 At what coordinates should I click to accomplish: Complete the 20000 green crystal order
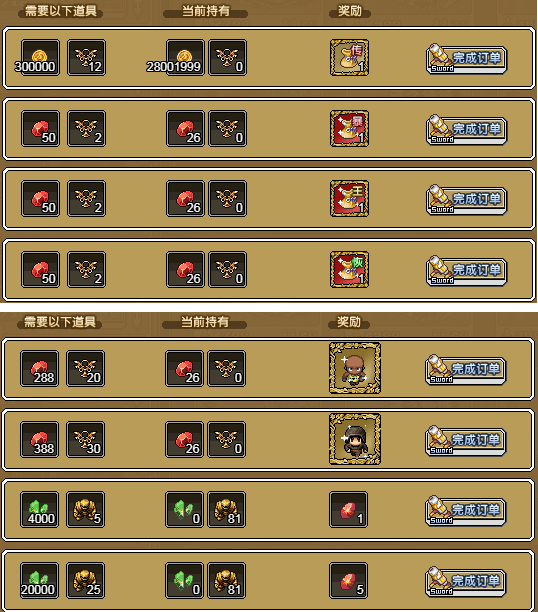tap(466, 582)
